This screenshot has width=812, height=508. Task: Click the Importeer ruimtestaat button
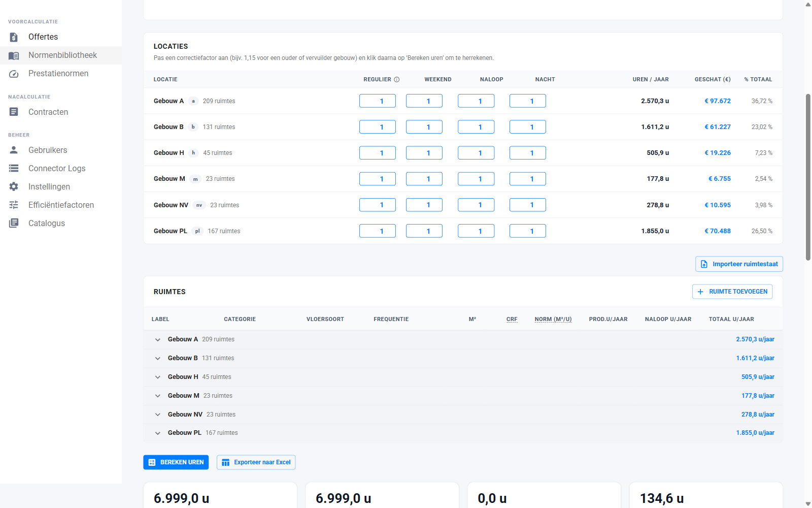click(739, 264)
